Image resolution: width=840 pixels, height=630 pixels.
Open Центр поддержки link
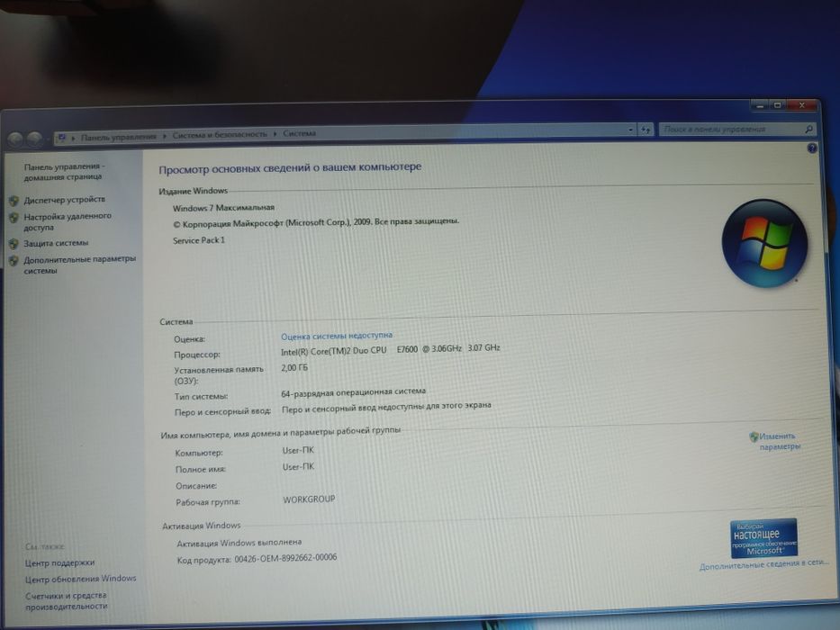(x=60, y=562)
